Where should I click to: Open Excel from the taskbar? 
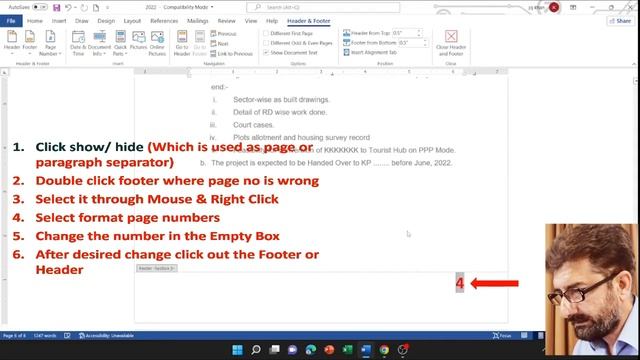pyautogui.click(x=347, y=350)
